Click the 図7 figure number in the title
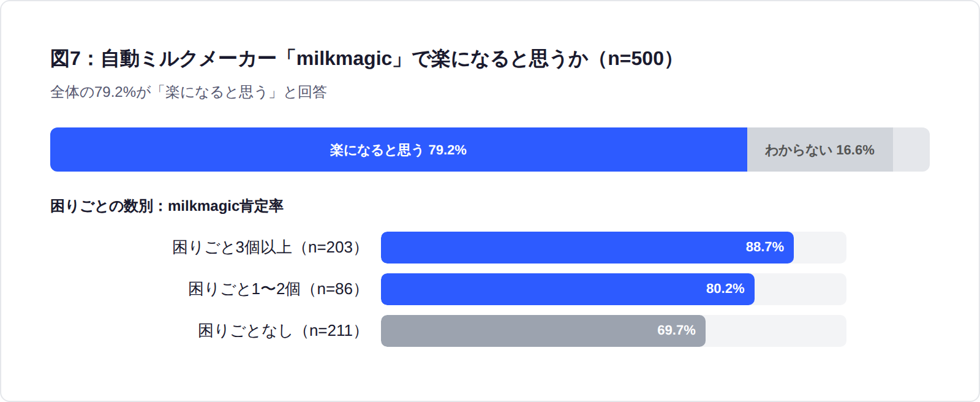The image size is (980, 402). (x=65, y=59)
